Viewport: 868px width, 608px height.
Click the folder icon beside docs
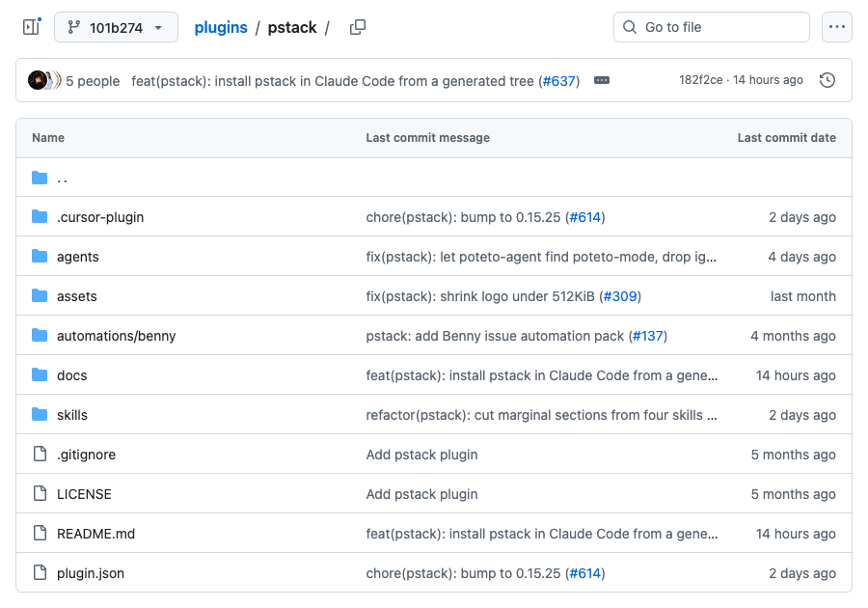coord(40,374)
